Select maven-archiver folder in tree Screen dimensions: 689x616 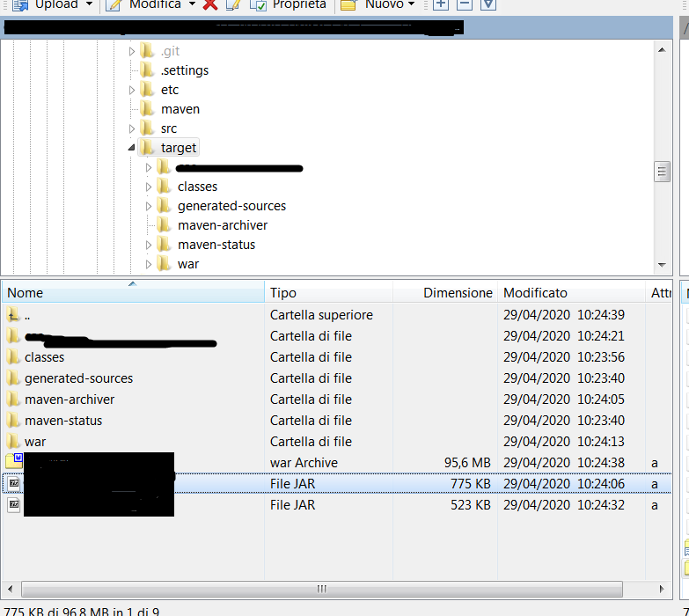pos(222,225)
